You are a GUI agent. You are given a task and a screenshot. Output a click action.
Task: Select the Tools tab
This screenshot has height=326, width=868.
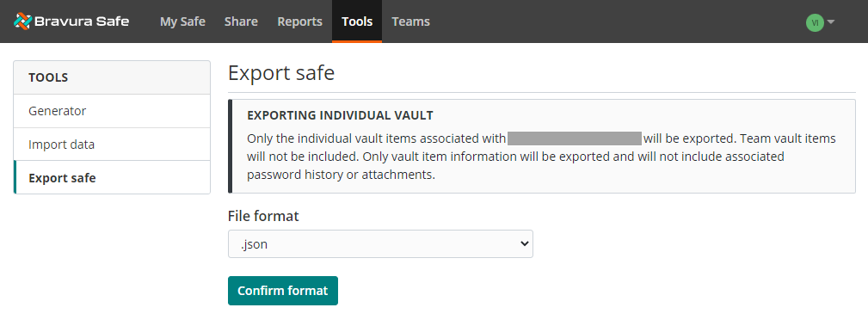tap(357, 22)
